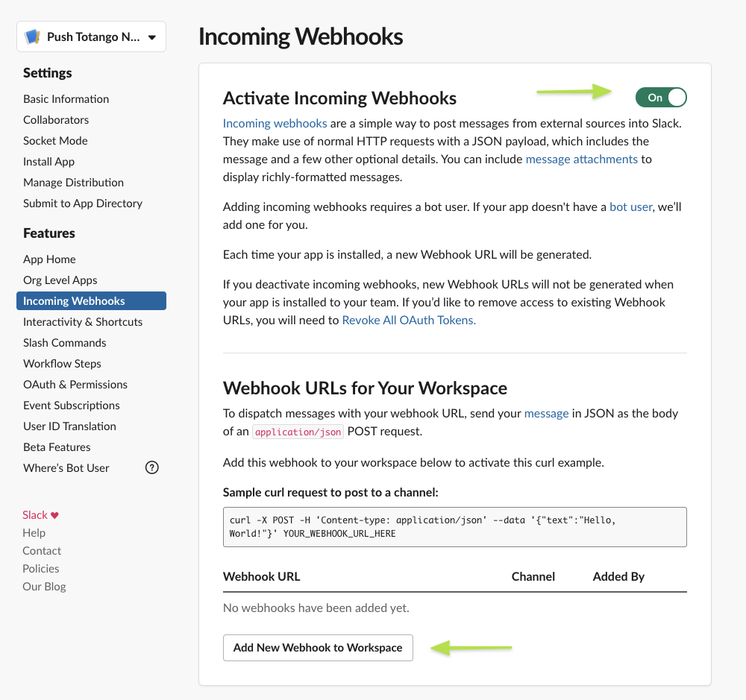746x700 pixels.
Task: Turn off the Activate Incoming Webhooks toggle
Action: tap(661, 98)
